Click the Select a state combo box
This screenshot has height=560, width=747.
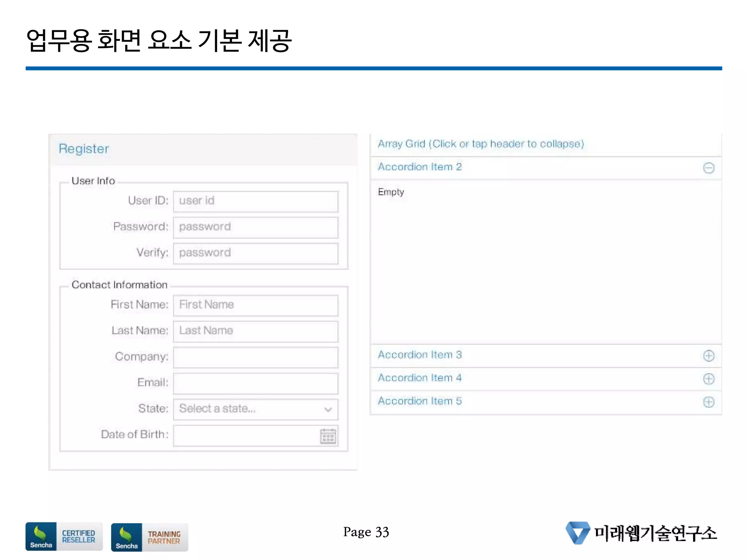point(255,409)
